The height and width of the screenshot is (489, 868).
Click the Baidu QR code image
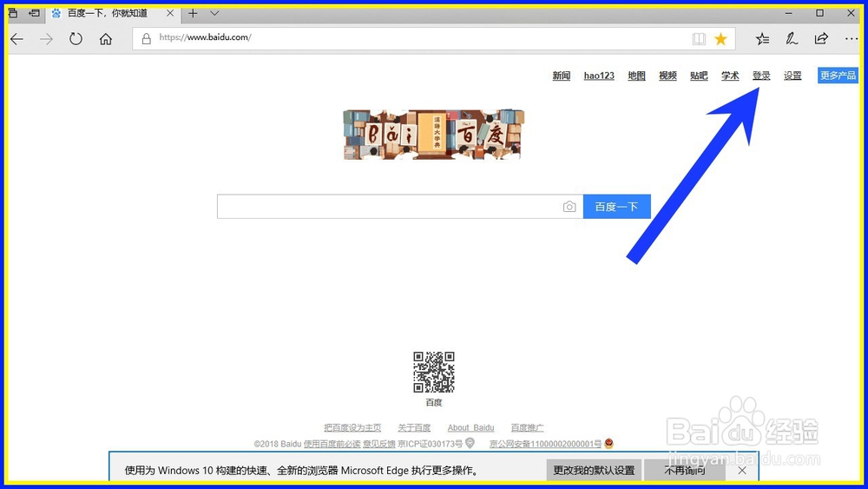pos(434,372)
